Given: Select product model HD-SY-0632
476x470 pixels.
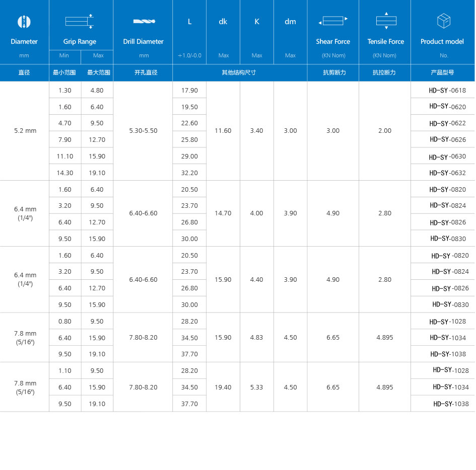Looking at the screenshot, I should (447, 173).
